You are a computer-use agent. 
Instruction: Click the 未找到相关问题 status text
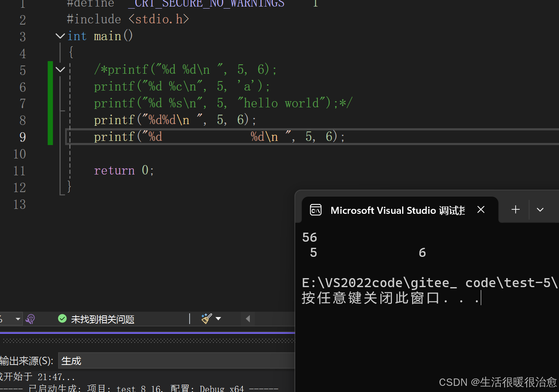(103, 319)
